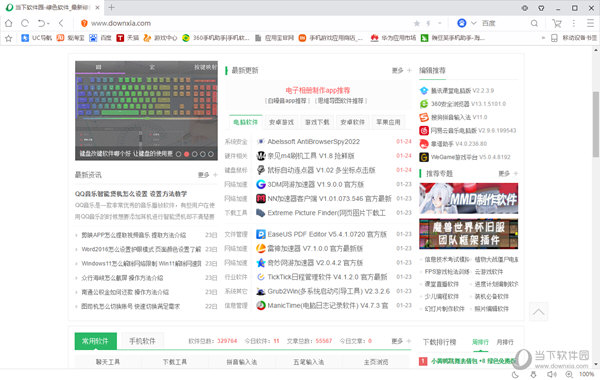Click the speaker mute icon in status bar
Screen dimensions: 600x380
click(551, 374)
